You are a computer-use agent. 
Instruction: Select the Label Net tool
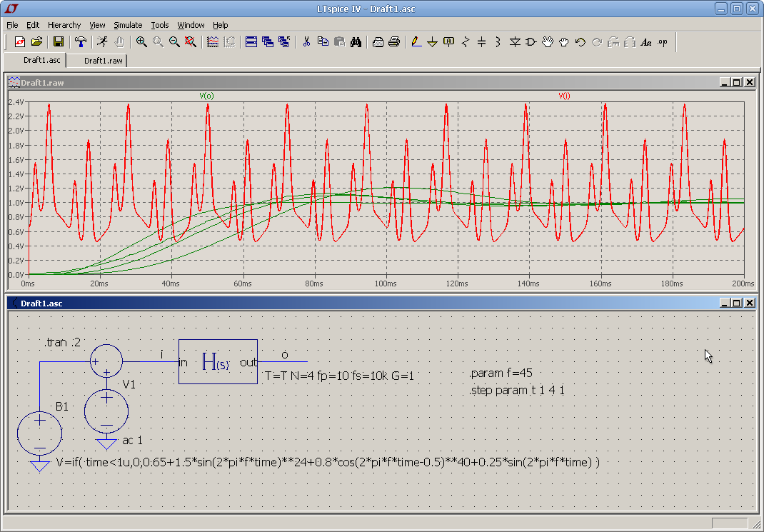448,42
